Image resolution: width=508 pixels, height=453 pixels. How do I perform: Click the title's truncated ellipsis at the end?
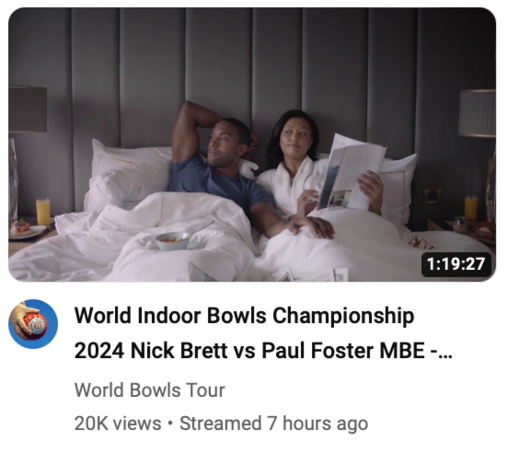click(446, 353)
